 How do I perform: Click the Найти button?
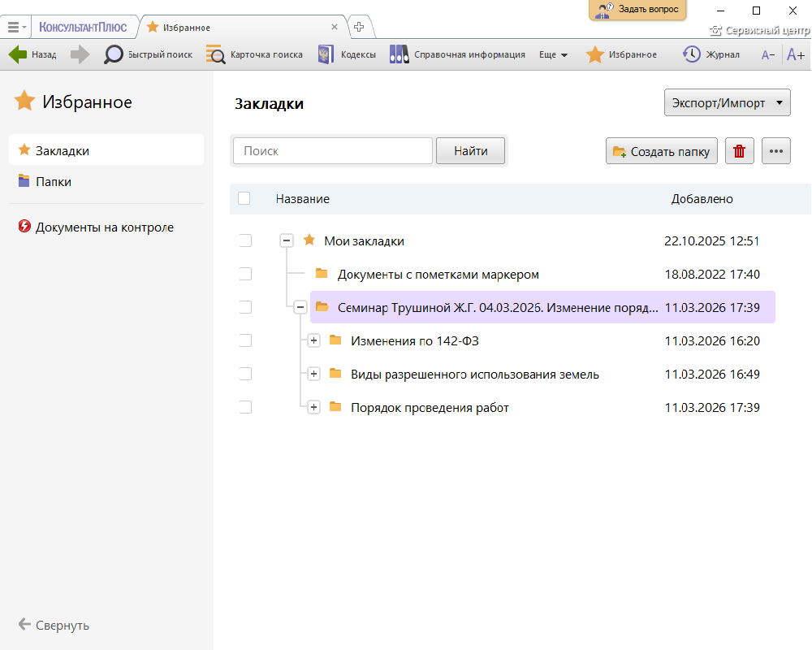pyautogui.click(x=471, y=151)
